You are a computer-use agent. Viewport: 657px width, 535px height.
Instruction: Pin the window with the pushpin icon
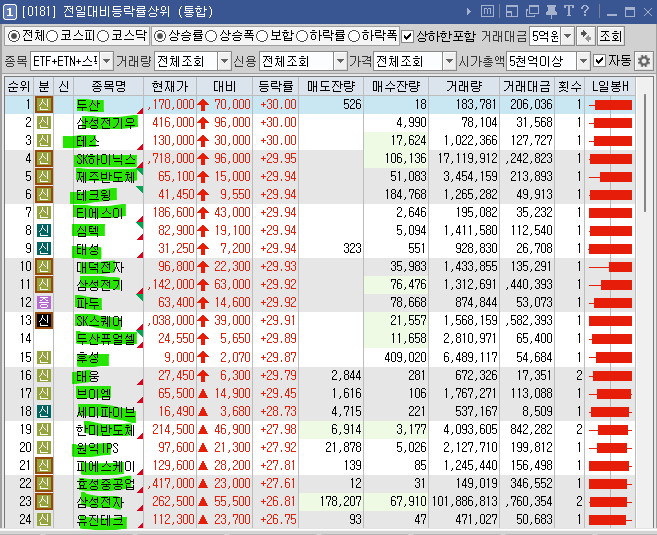[x=551, y=11]
